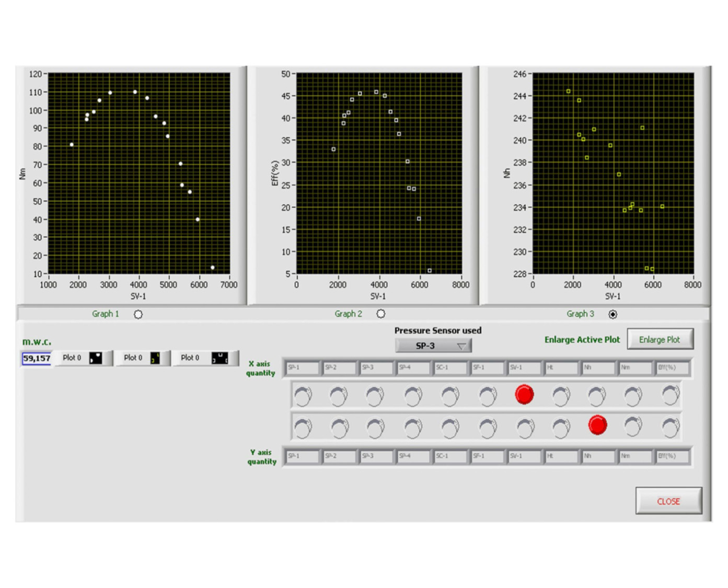Set X axis quantity to SC-1
This screenshot has height=588, width=728.
point(449,395)
